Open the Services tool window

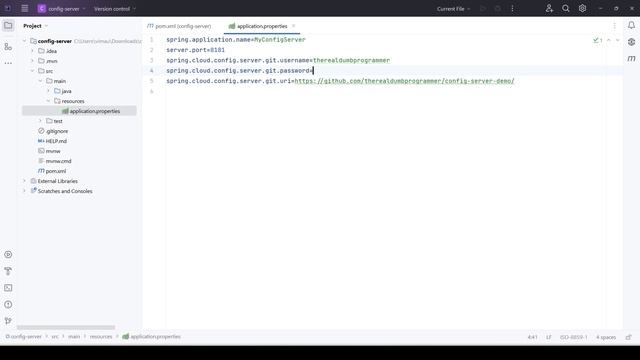8,254
